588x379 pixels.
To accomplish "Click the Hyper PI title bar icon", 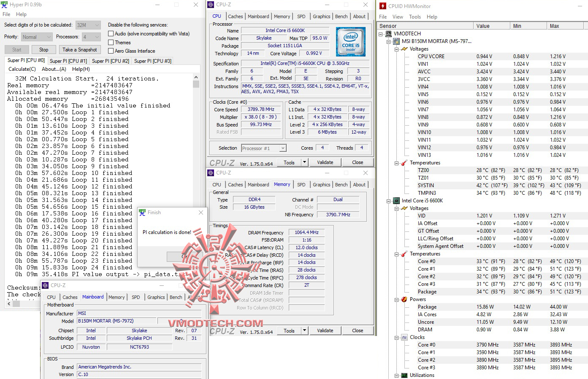I will click(4, 5).
